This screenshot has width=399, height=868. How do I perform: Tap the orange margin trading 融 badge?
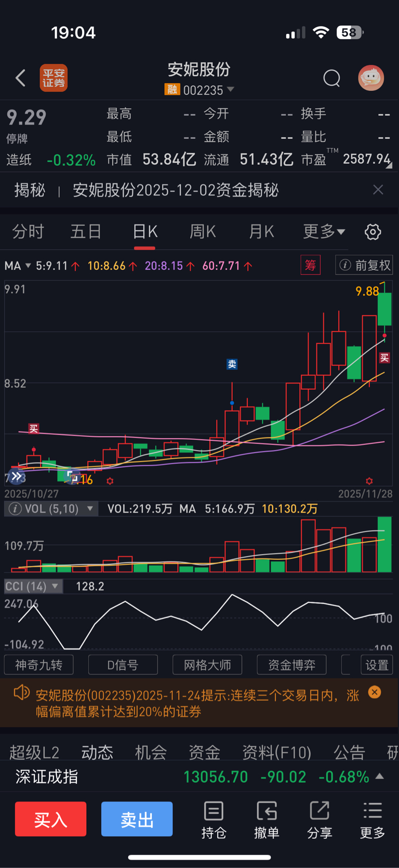pos(172,90)
